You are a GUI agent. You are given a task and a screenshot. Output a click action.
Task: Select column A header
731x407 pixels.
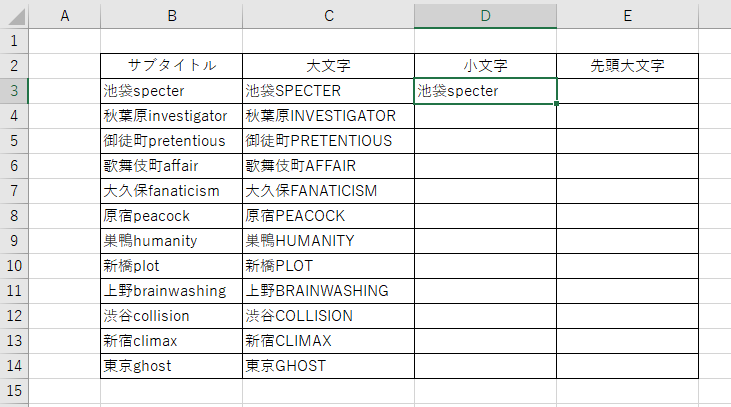click(65, 16)
